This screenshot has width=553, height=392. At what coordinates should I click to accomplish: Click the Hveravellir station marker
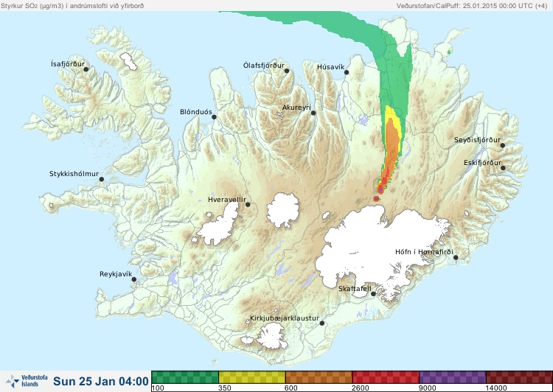248,204
